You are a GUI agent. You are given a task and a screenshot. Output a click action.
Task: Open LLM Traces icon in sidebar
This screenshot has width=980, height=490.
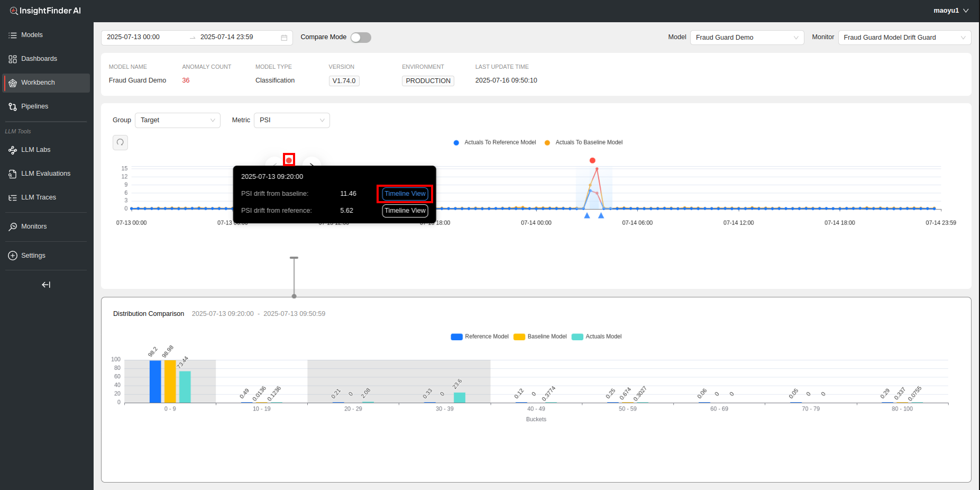(x=13, y=197)
